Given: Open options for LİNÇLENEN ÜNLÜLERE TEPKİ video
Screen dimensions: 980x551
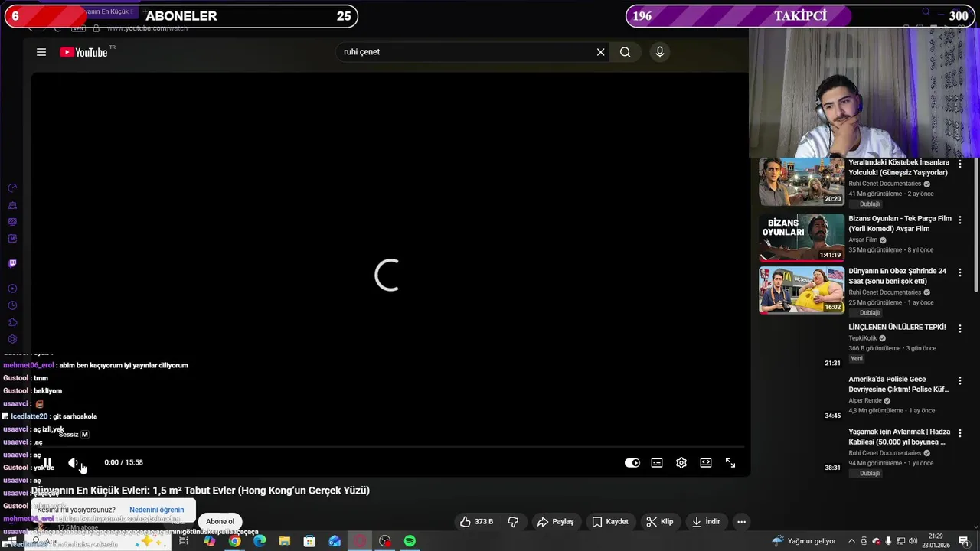Looking at the screenshot, I should (x=960, y=328).
